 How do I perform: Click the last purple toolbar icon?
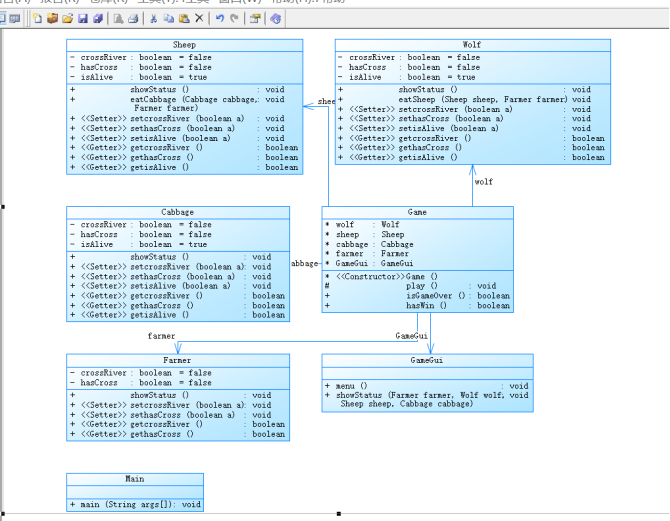(276, 18)
